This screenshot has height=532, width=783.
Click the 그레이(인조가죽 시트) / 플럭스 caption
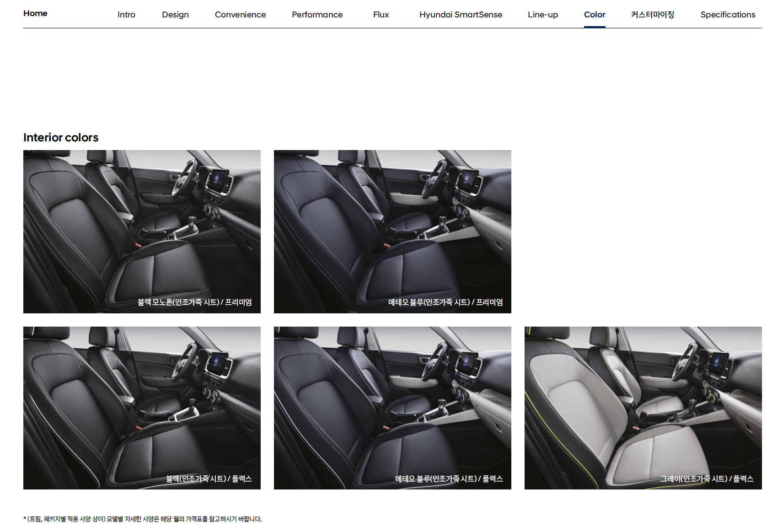point(707,479)
